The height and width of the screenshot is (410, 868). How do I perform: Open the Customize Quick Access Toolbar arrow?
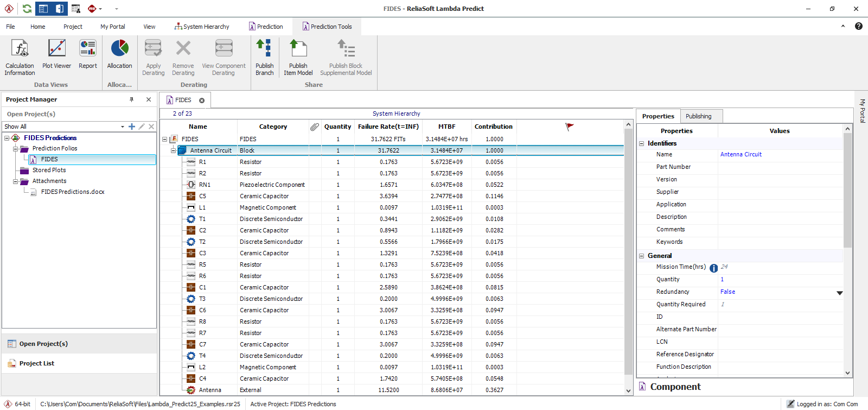tap(116, 9)
